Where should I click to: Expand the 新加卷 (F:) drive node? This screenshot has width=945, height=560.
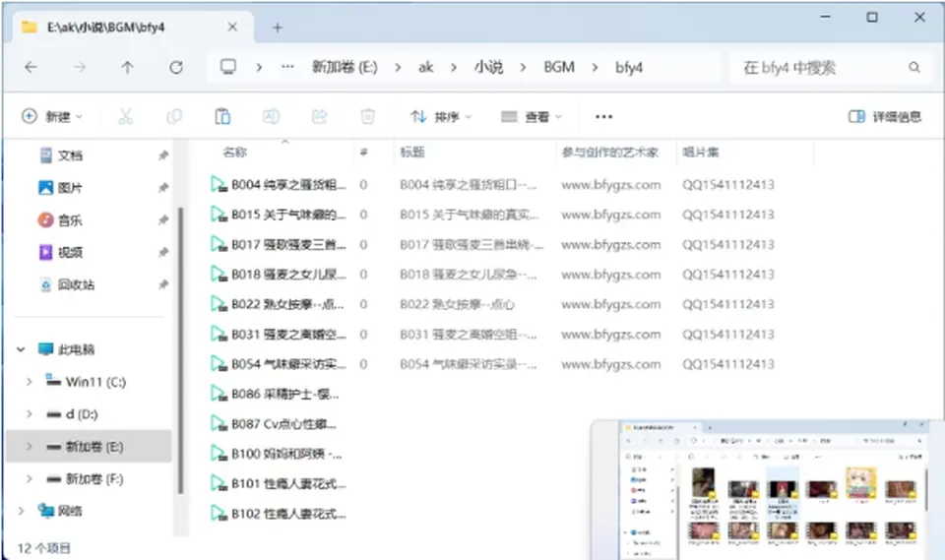point(29,478)
